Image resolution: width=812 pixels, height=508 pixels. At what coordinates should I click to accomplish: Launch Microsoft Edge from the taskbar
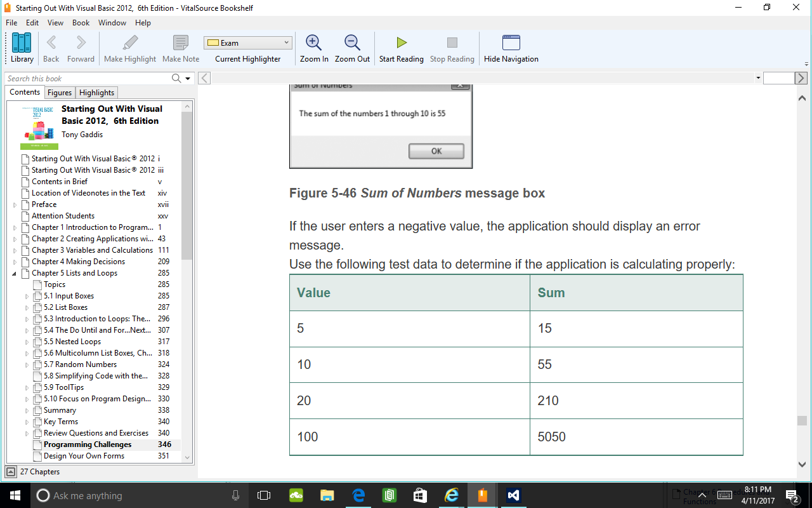click(x=358, y=495)
